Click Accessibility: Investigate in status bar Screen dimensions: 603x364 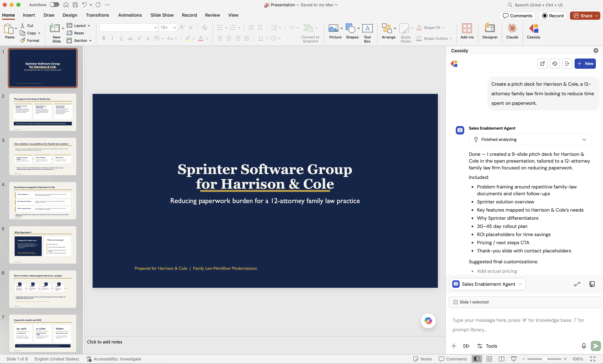click(114, 359)
